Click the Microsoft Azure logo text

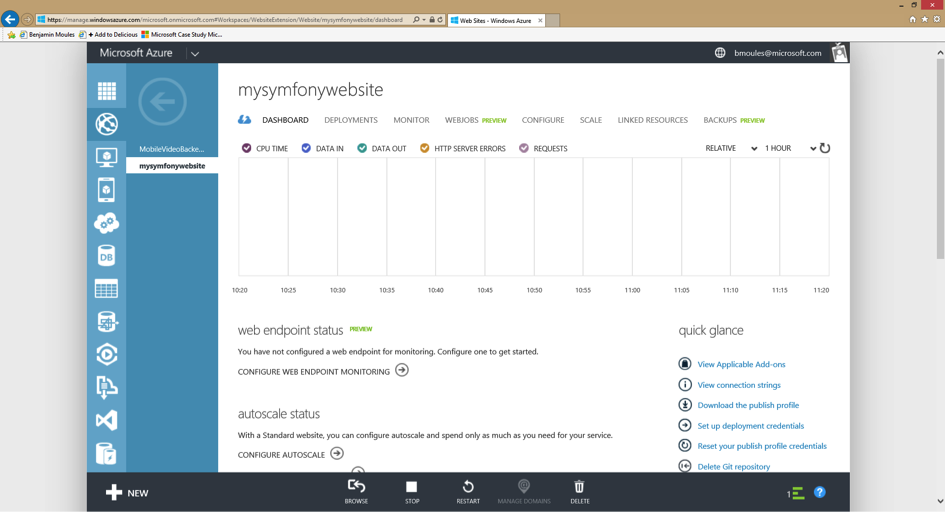(x=136, y=53)
